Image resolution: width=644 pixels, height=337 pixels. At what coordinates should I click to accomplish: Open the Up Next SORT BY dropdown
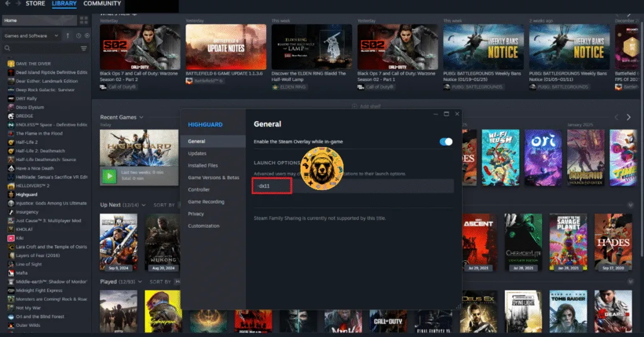click(x=166, y=205)
